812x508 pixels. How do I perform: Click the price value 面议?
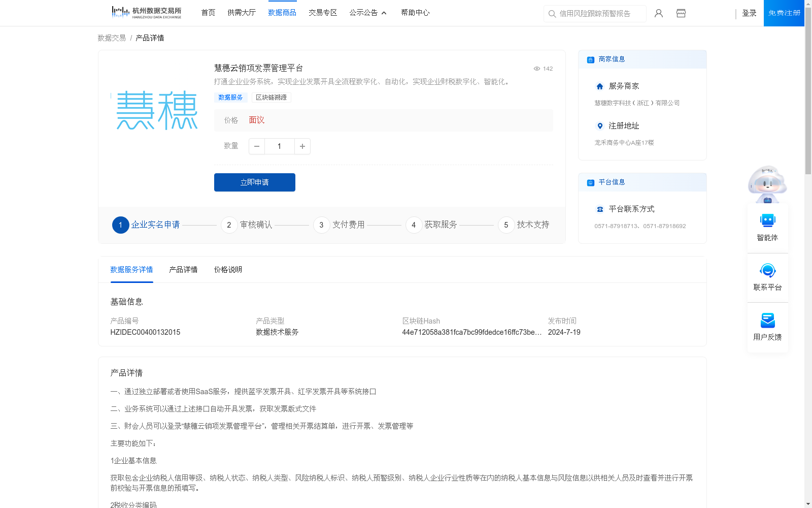[256, 120]
